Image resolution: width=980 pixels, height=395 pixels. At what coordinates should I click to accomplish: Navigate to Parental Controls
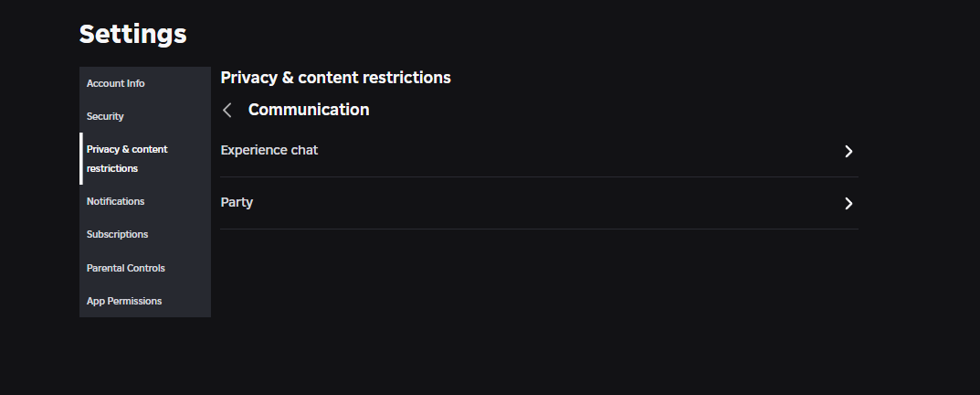coord(126,268)
